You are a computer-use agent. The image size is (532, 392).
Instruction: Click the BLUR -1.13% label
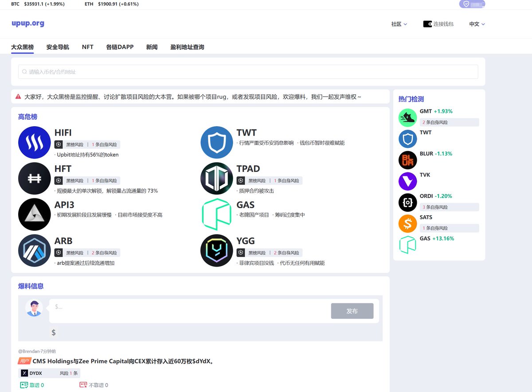436,154
